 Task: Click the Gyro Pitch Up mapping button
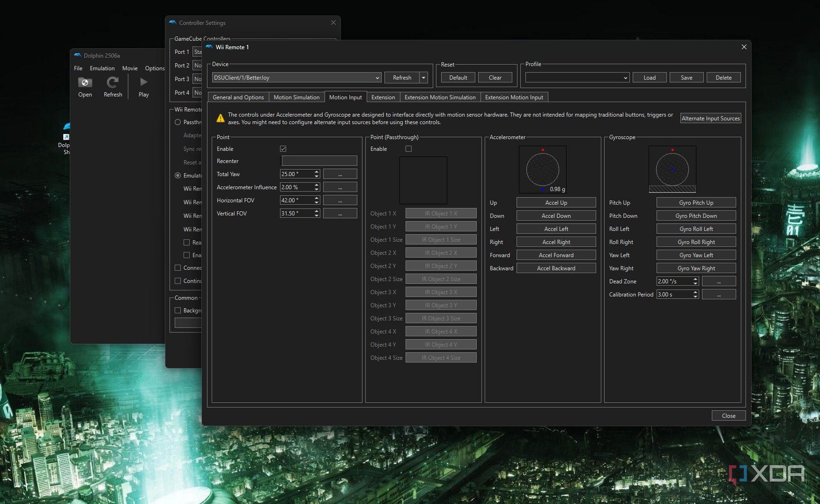[696, 203]
